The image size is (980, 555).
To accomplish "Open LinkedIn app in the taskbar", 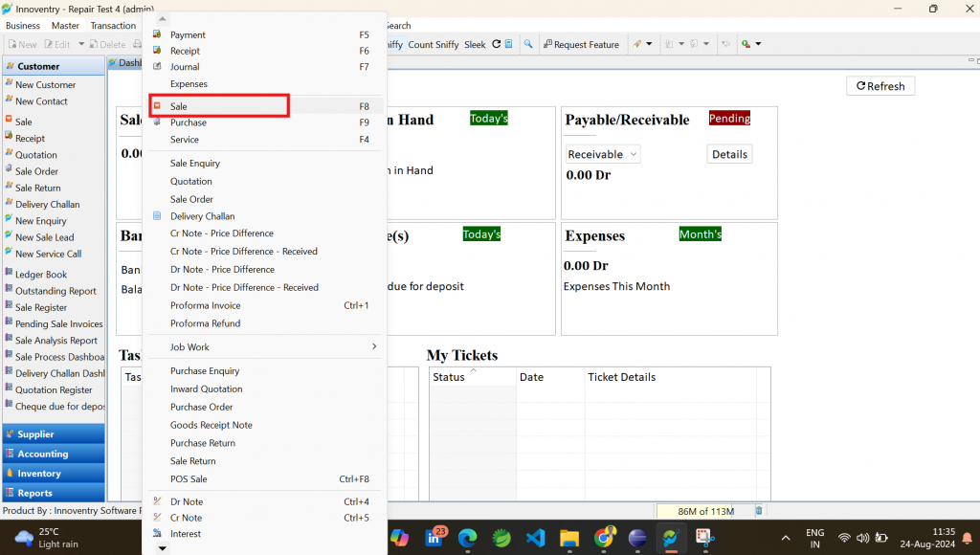I will (x=435, y=537).
